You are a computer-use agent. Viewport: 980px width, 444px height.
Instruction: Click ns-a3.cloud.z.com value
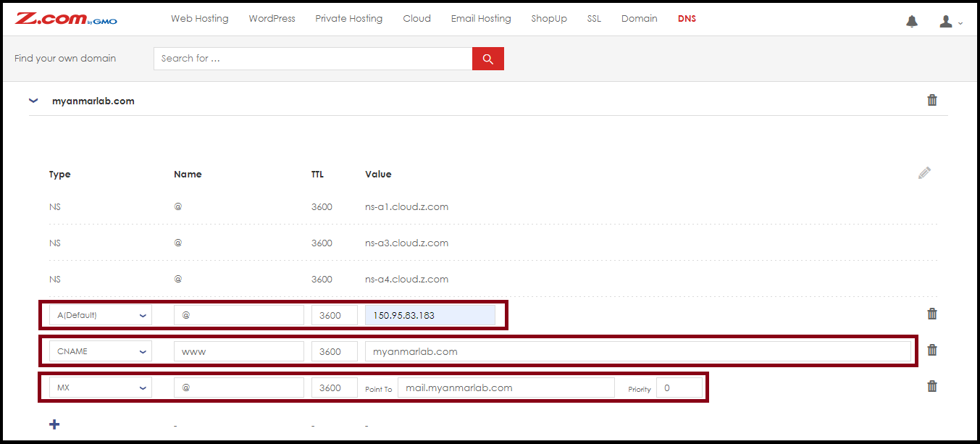coord(407,243)
